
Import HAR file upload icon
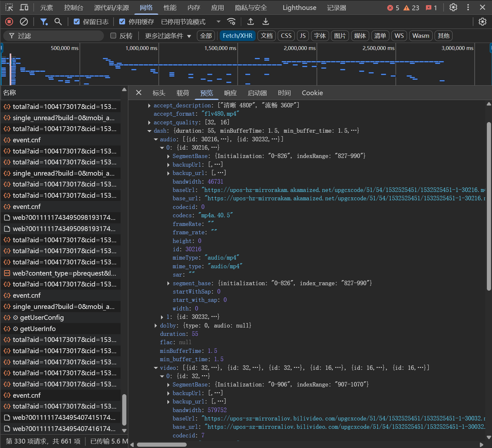250,22
